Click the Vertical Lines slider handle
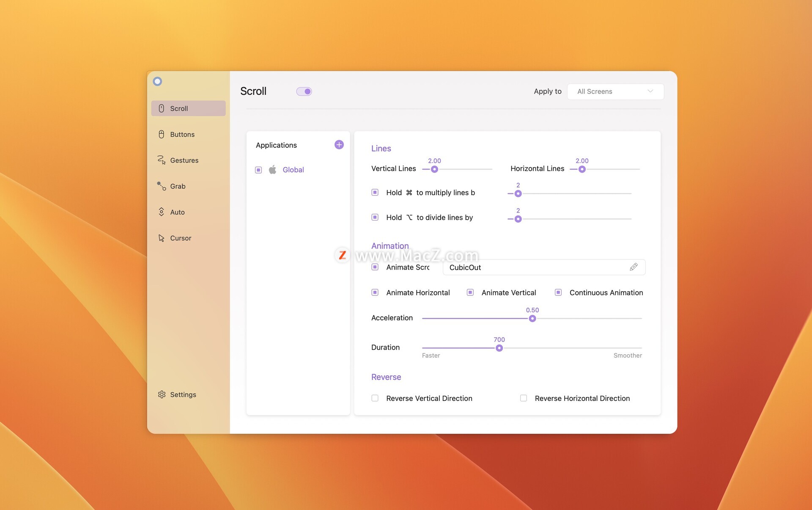This screenshot has height=510, width=812. click(x=434, y=169)
